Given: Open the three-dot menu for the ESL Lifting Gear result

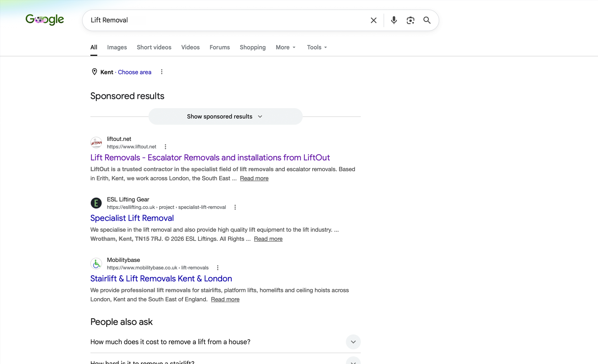Looking at the screenshot, I should (x=235, y=207).
